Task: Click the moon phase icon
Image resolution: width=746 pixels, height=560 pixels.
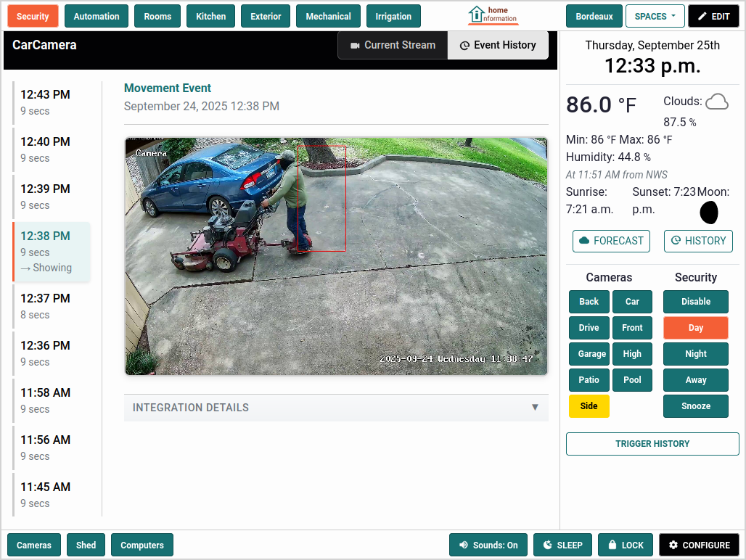Action: click(x=708, y=212)
